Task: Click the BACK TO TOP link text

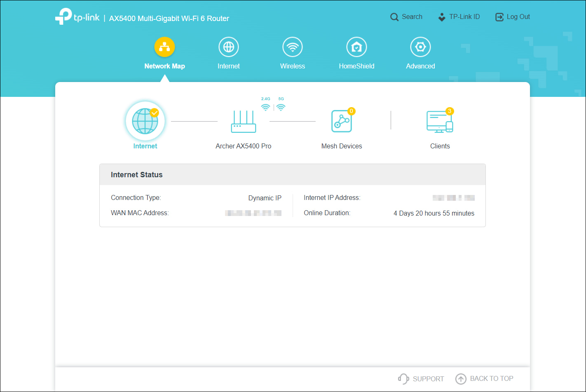Action: [x=492, y=378]
